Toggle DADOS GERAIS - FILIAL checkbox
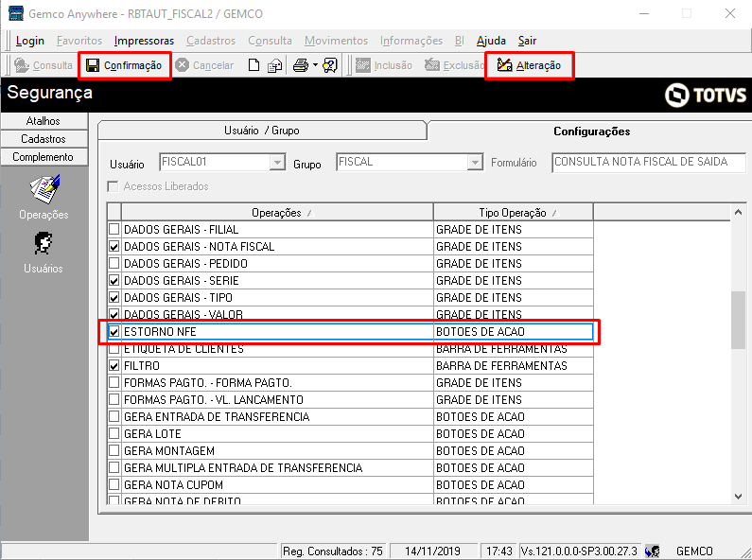The width and height of the screenshot is (752, 560). 114,229
